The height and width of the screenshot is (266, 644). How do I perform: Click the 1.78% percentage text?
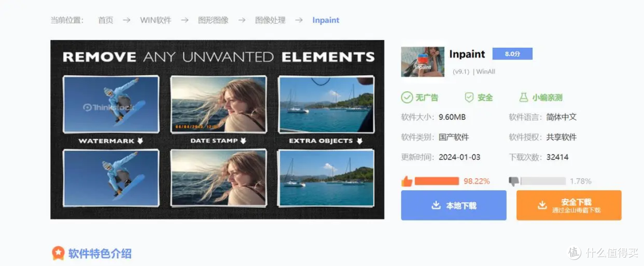click(581, 181)
